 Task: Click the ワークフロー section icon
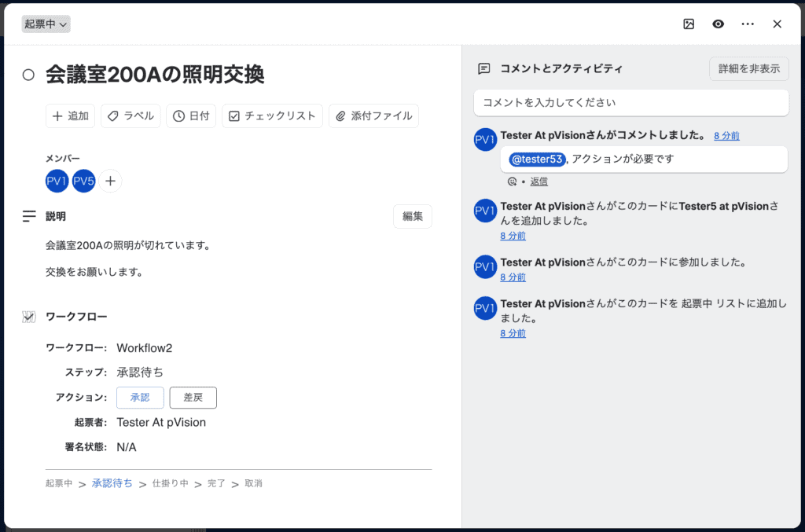29,317
